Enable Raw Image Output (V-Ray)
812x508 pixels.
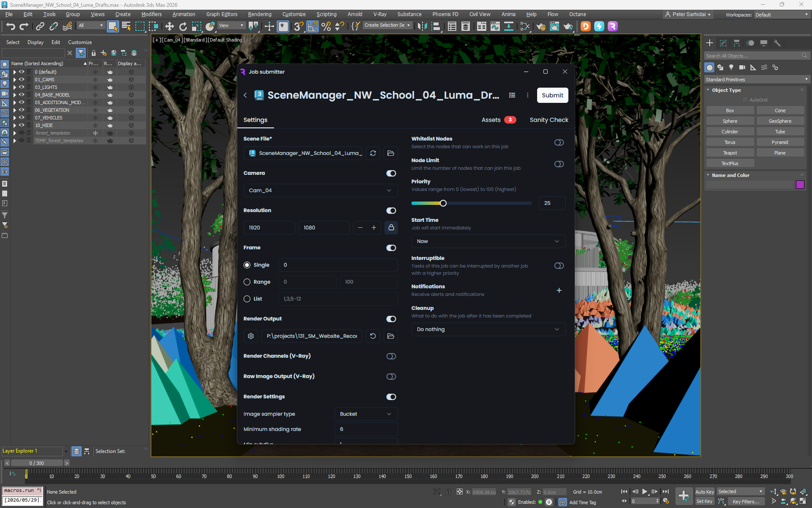click(x=391, y=377)
